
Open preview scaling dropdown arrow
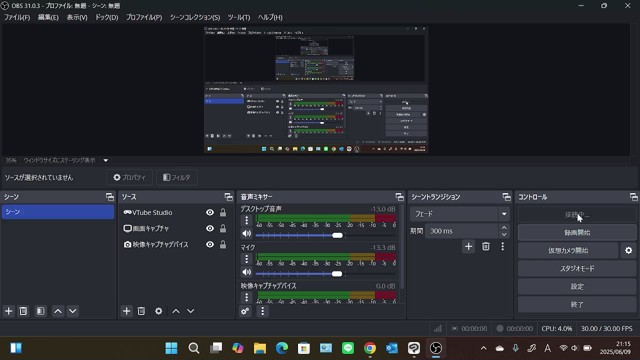pyautogui.click(x=106, y=160)
